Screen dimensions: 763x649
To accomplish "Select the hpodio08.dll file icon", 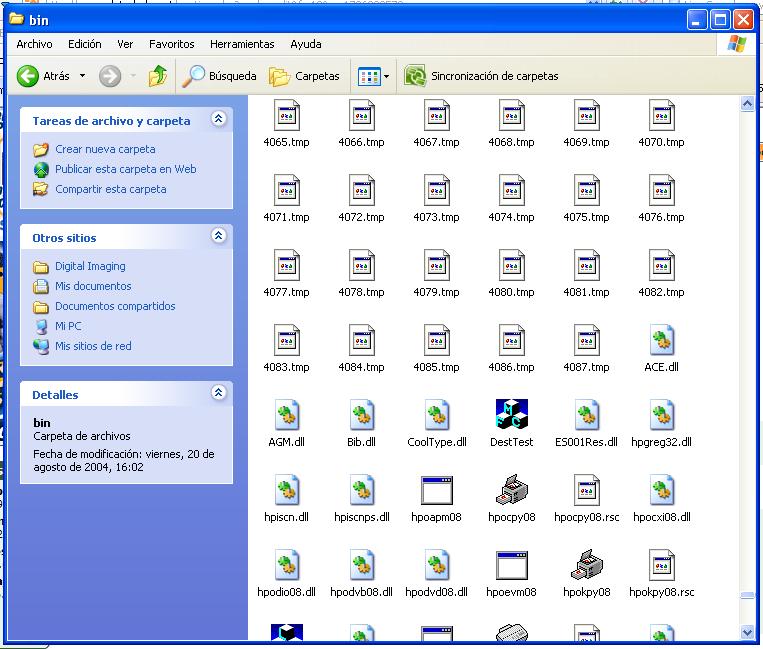I will 287,564.
